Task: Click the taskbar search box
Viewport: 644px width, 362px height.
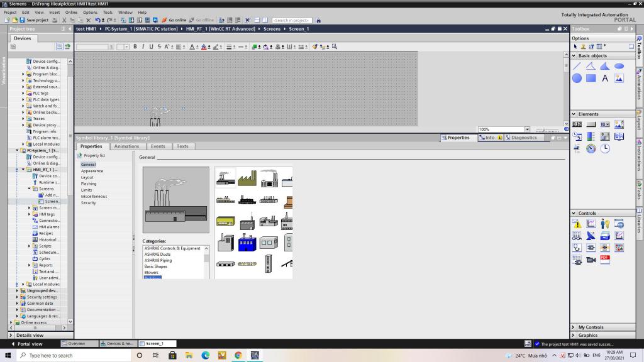Action: coord(74,355)
